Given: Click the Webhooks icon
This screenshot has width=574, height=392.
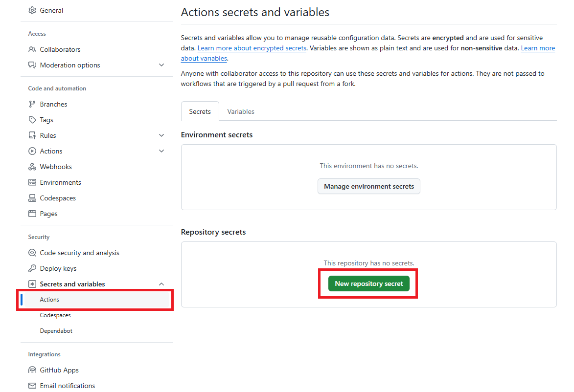Looking at the screenshot, I should pyautogui.click(x=32, y=167).
